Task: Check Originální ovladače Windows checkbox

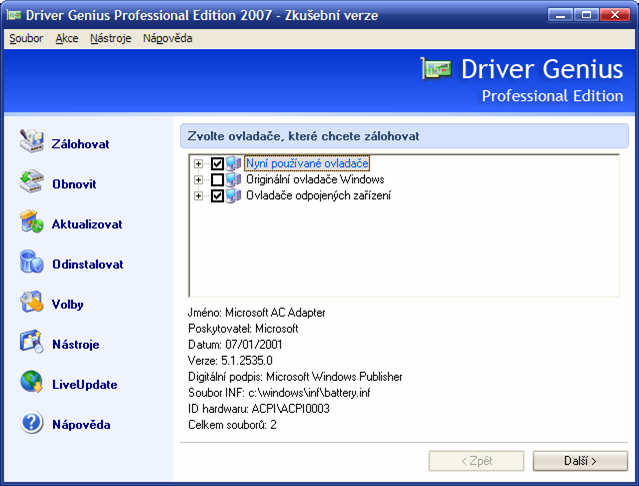Action: pos(217,180)
